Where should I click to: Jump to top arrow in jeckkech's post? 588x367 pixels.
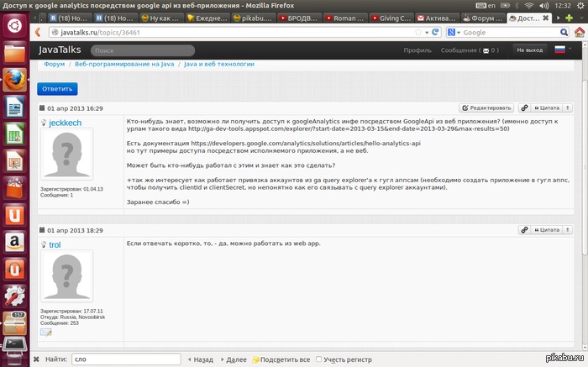(567, 108)
